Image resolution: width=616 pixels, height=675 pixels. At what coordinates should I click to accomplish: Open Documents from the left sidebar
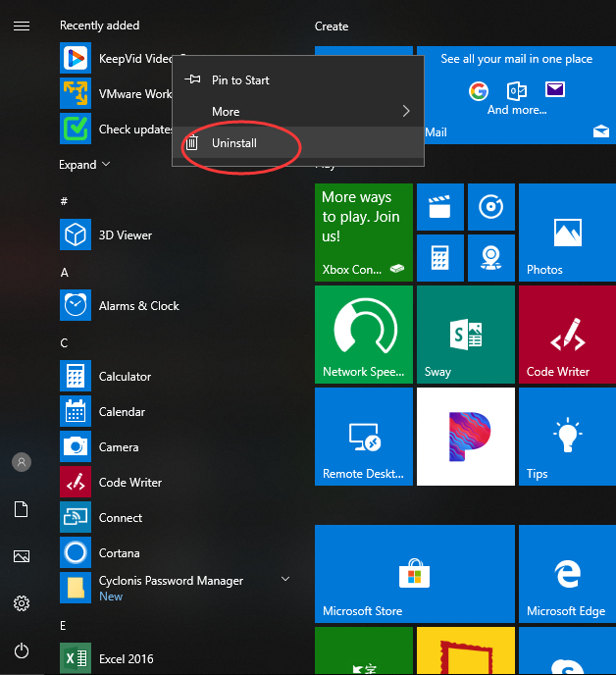[22, 509]
